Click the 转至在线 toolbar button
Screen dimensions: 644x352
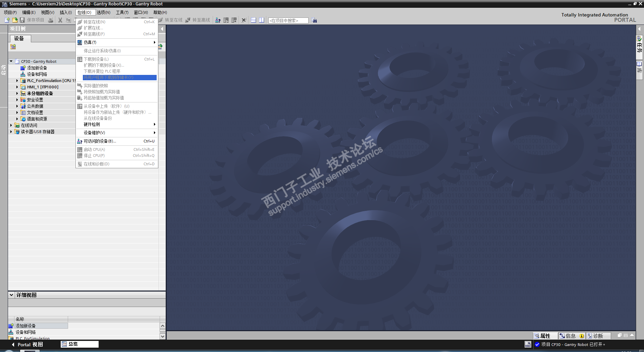pyautogui.click(x=170, y=20)
